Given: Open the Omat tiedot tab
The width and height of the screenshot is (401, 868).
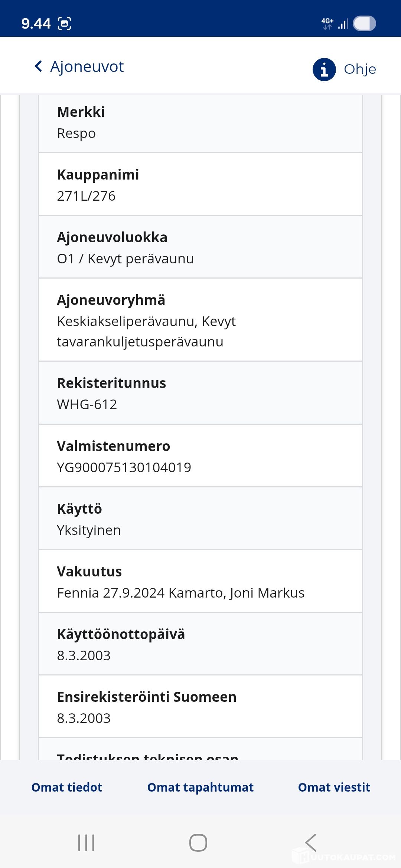Looking at the screenshot, I should pyautogui.click(x=67, y=787).
